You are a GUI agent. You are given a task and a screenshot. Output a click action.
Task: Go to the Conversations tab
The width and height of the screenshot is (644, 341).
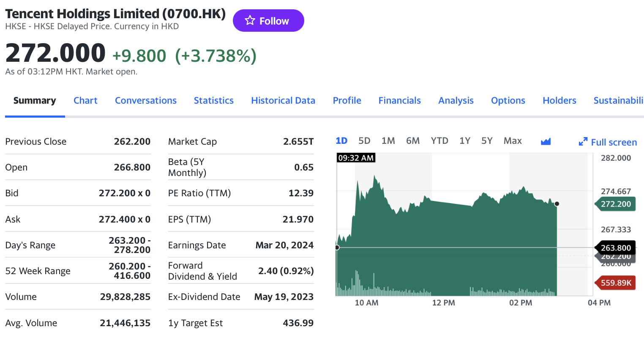146,101
